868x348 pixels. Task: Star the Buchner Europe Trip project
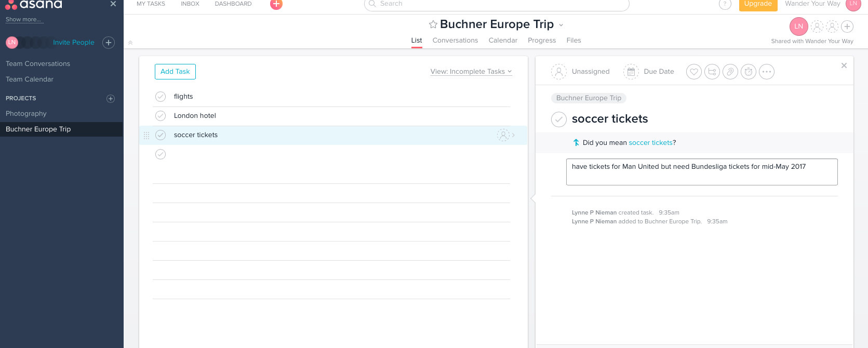point(433,24)
